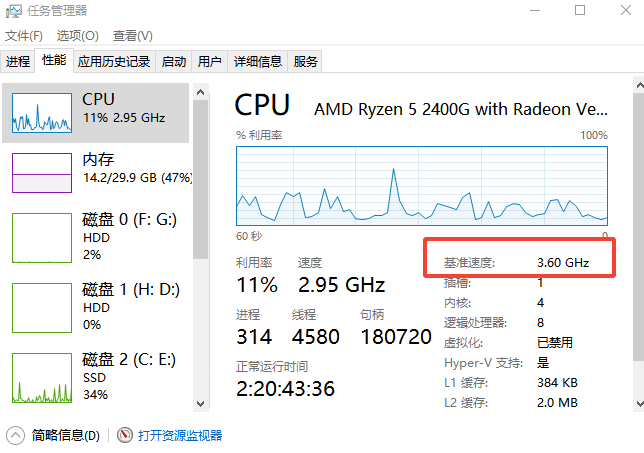
Task: Open the 查看(V) menu
Action: point(133,36)
